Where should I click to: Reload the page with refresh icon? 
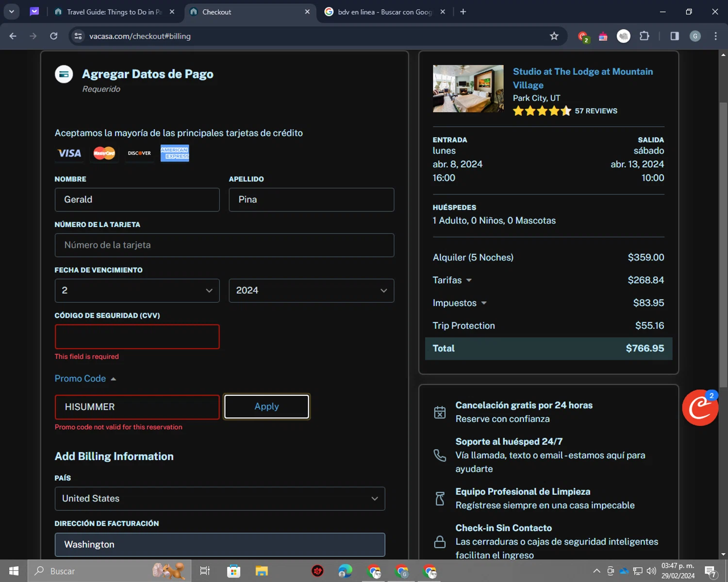coord(54,36)
